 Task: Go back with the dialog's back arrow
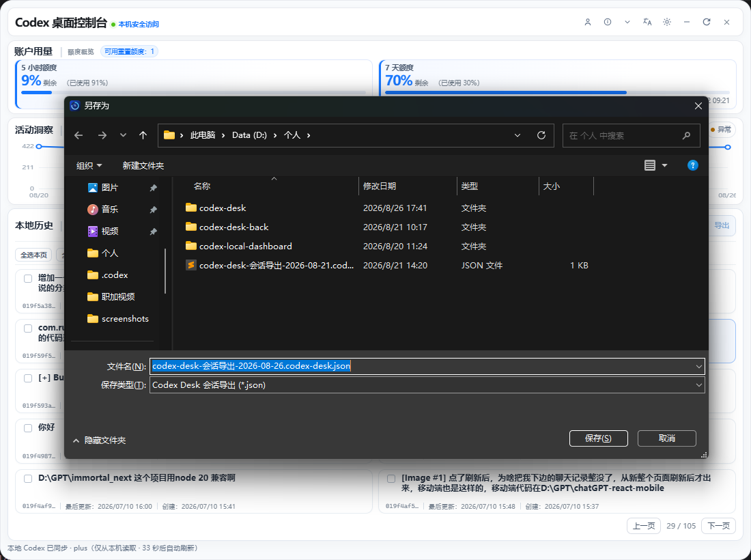(x=79, y=136)
